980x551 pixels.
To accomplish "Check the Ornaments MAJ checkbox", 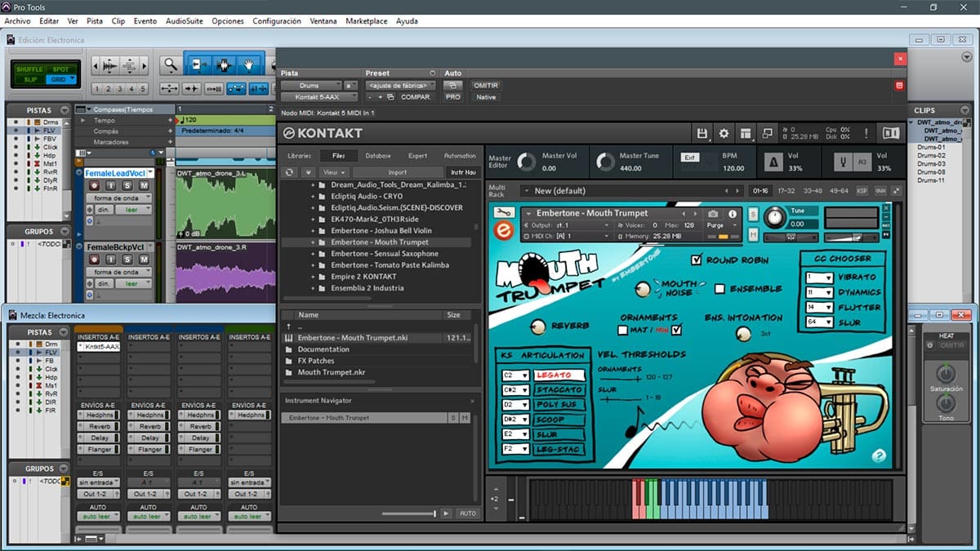I will (x=623, y=331).
